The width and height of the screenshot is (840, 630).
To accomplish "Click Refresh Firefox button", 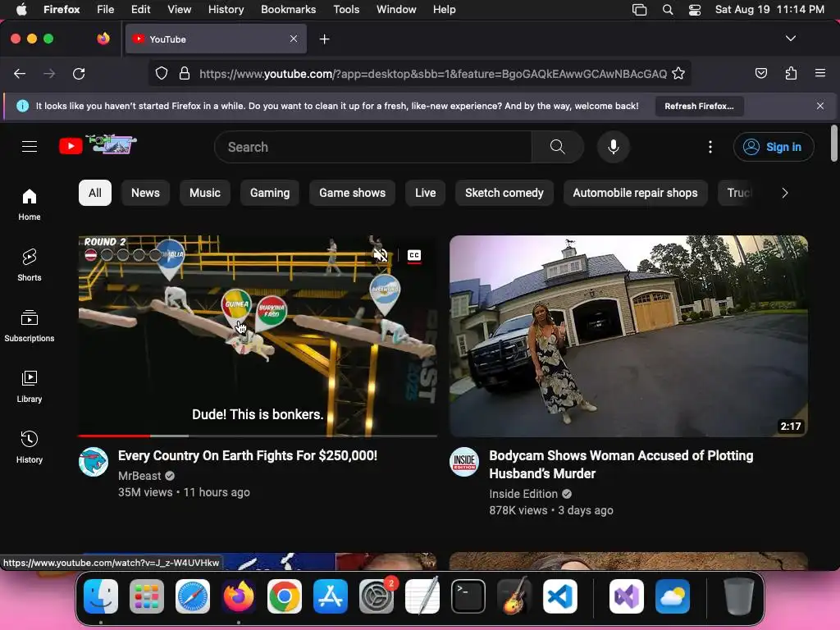I will click(x=699, y=106).
